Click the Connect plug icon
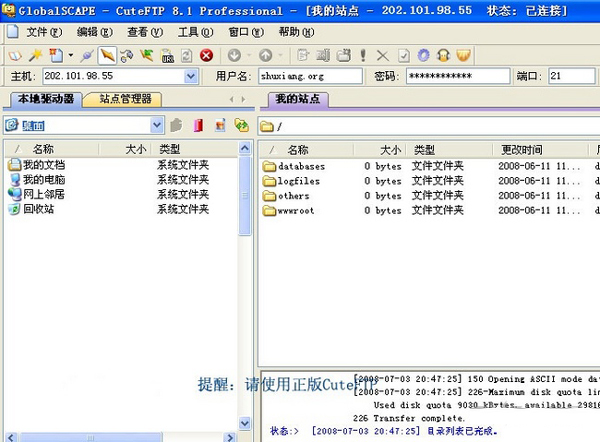The image size is (600, 442). point(86,56)
